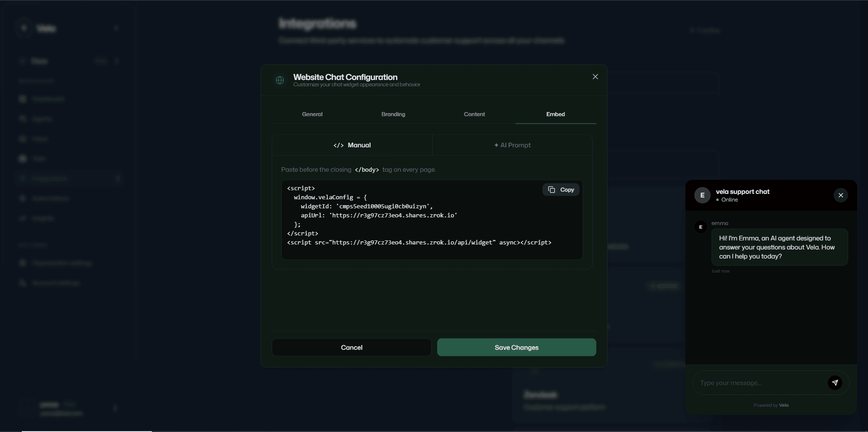Image resolution: width=868 pixels, height=432 pixels.
Task: Choose the Manual embed option
Action: point(352,145)
